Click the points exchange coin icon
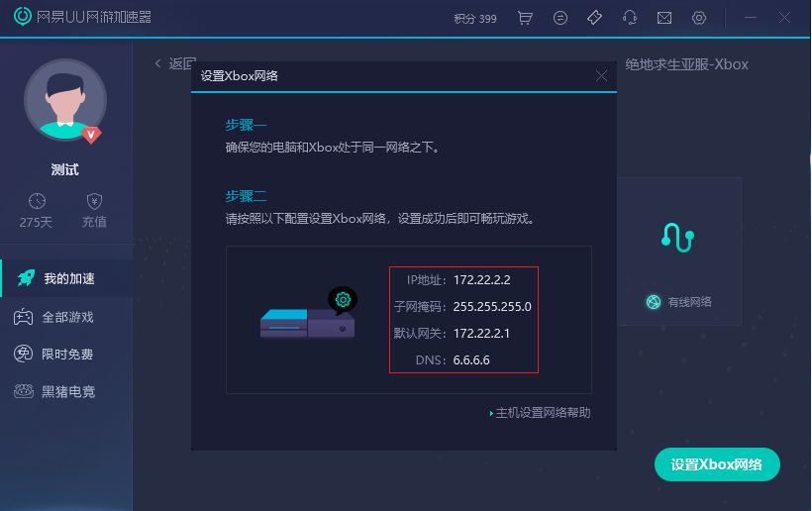Image resolution: width=812 pixels, height=511 pixels. coord(560,18)
